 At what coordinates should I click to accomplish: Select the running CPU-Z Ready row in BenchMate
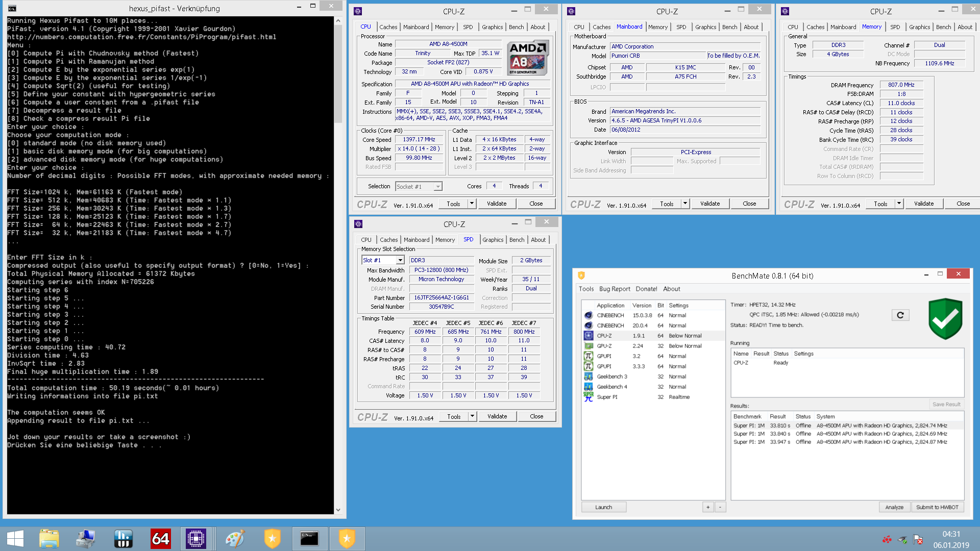[847, 363]
